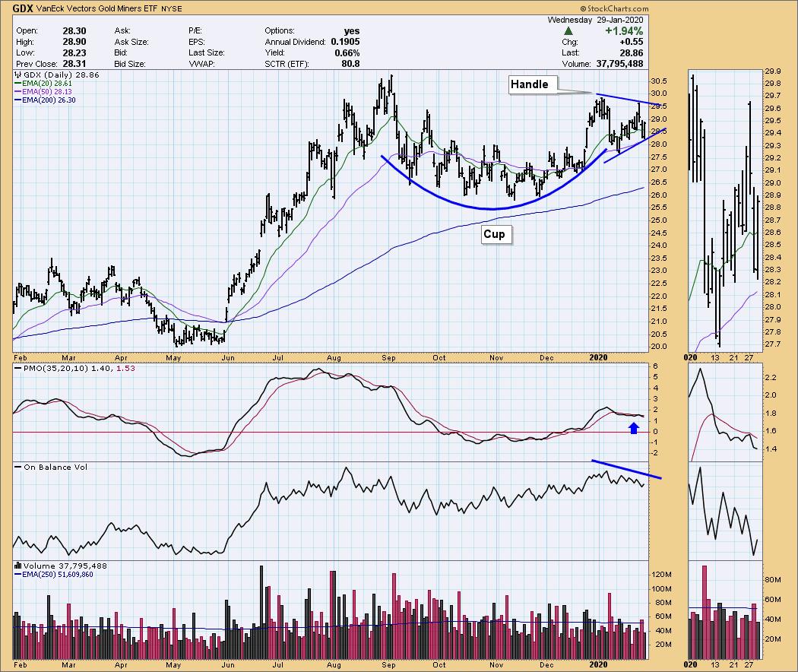Select the Low value 28.23

pos(74,53)
